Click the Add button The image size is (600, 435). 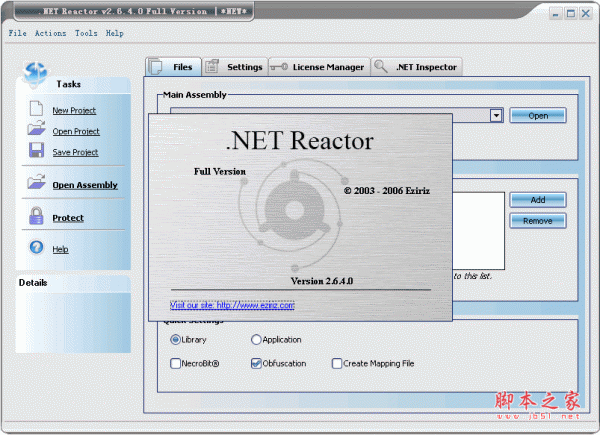click(538, 200)
